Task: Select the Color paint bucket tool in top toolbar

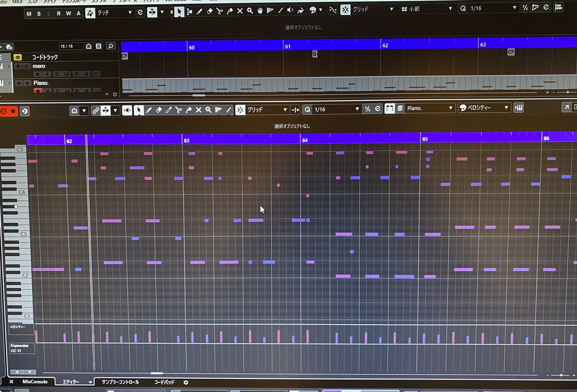Action: (300, 11)
